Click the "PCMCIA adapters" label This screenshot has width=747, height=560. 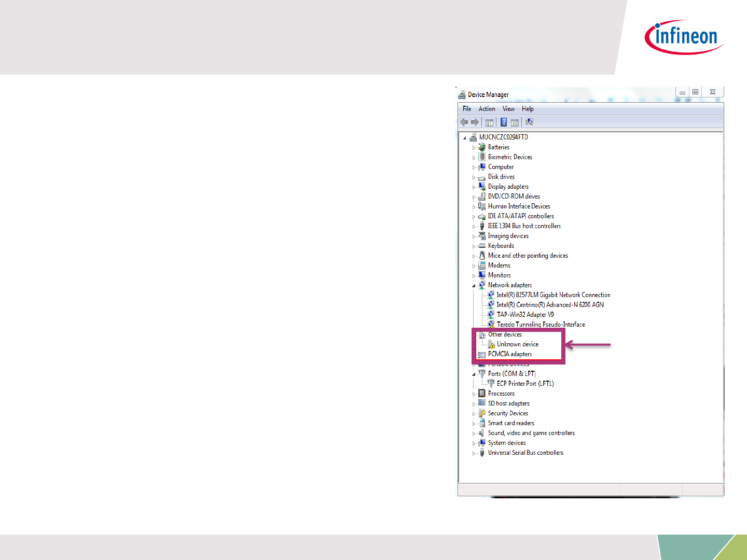coord(509,354)
